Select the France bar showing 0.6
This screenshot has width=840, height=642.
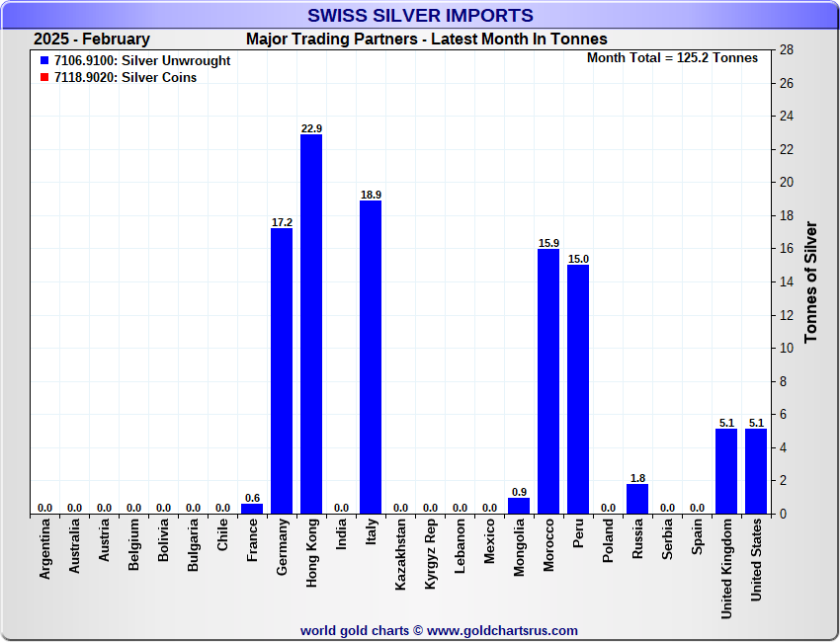(x=252, y=509)
